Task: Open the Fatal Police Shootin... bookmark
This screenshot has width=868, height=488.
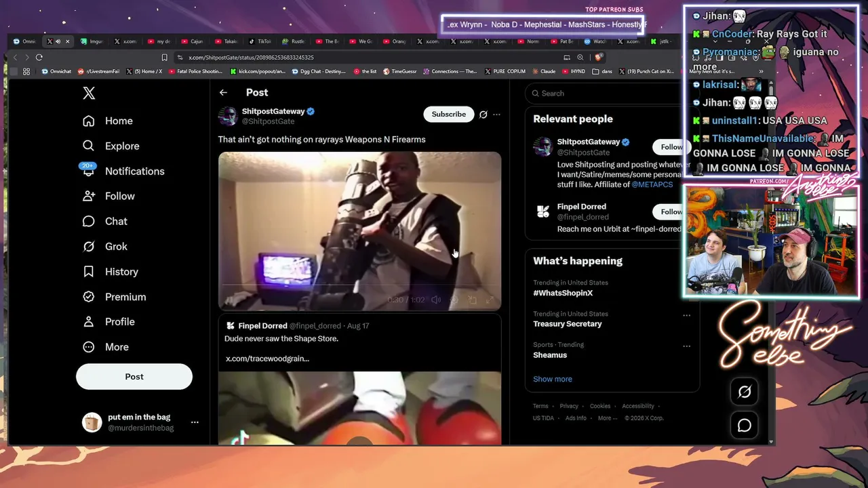Action: (195, 71)
